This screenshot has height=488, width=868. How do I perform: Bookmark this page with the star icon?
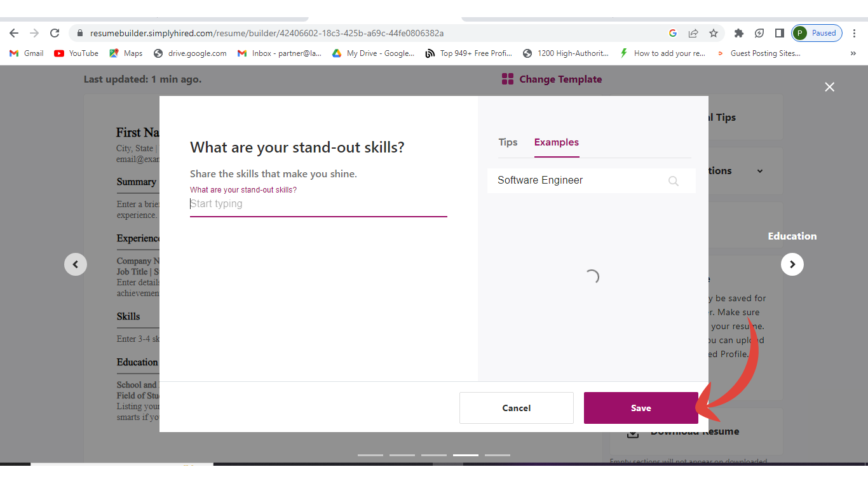click(x=714, y=33)
